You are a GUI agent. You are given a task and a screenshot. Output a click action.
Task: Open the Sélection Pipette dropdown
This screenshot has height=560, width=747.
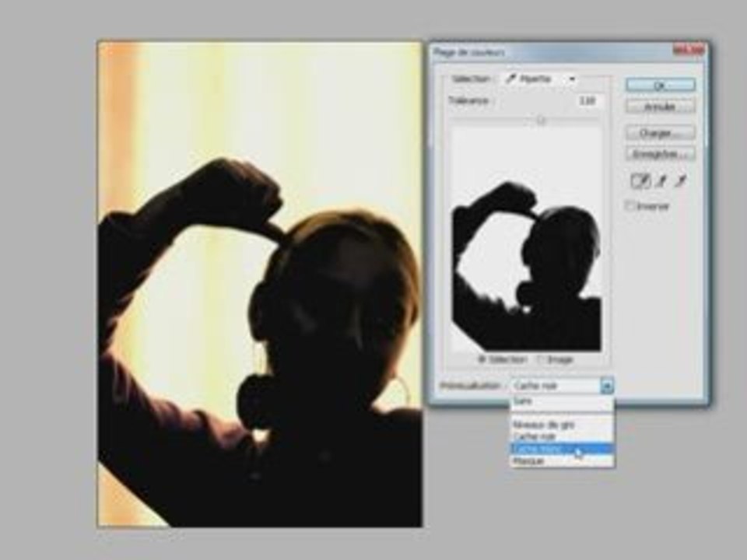point(542,79)
